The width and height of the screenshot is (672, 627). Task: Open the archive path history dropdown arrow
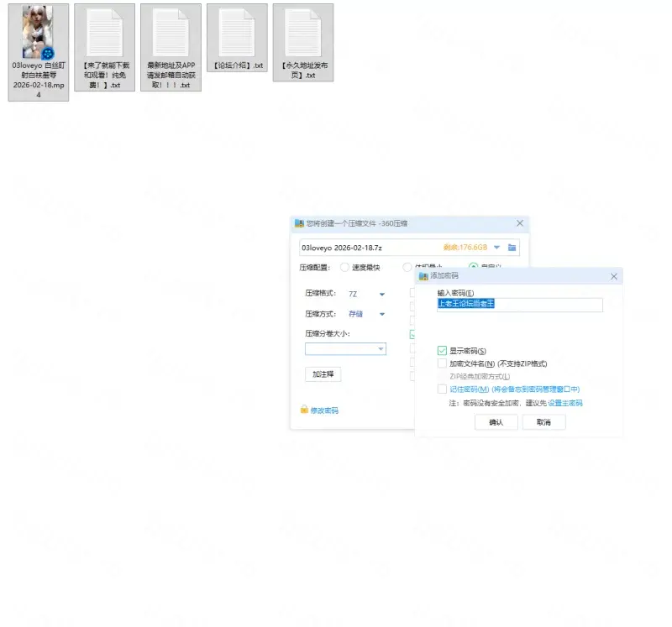click(x=496, y=248)
